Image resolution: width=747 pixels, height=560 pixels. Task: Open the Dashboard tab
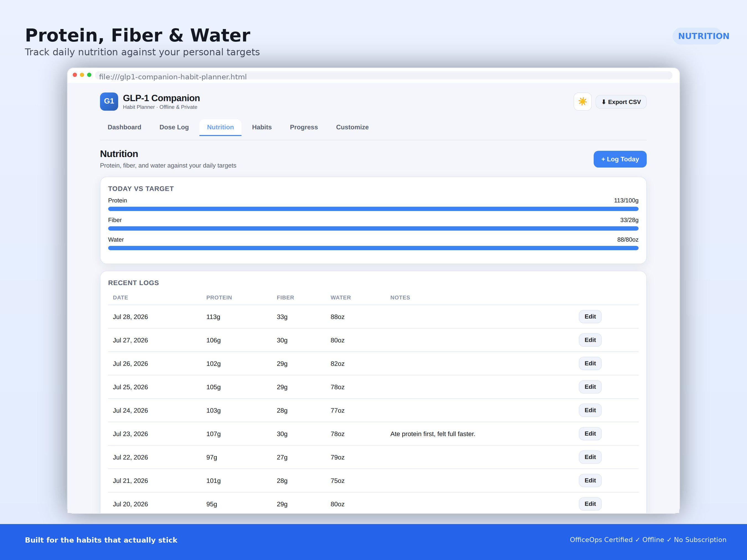[x=124, y=127]
